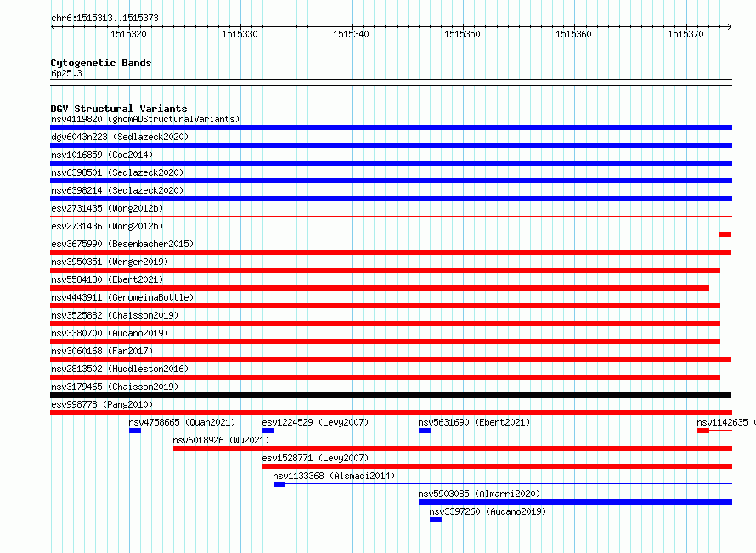Open nsv4443911 (GenomeinaBottle) label
This screenshot has width=756, height=553.
pos(122,297)
